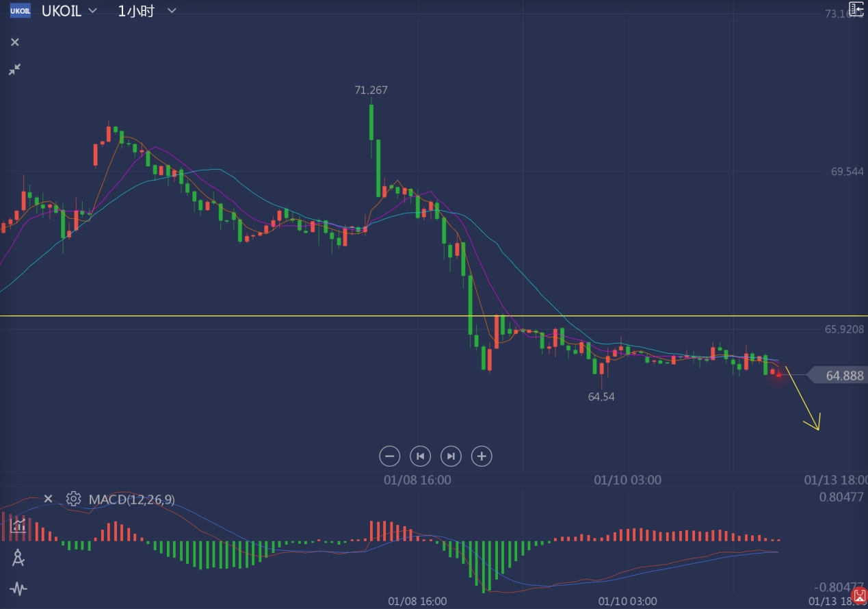The height and width of the screenshot is (609, 868).
Task: Select the compass drawing tools icon
Action: pyautogui.click(x=18, y=558)
